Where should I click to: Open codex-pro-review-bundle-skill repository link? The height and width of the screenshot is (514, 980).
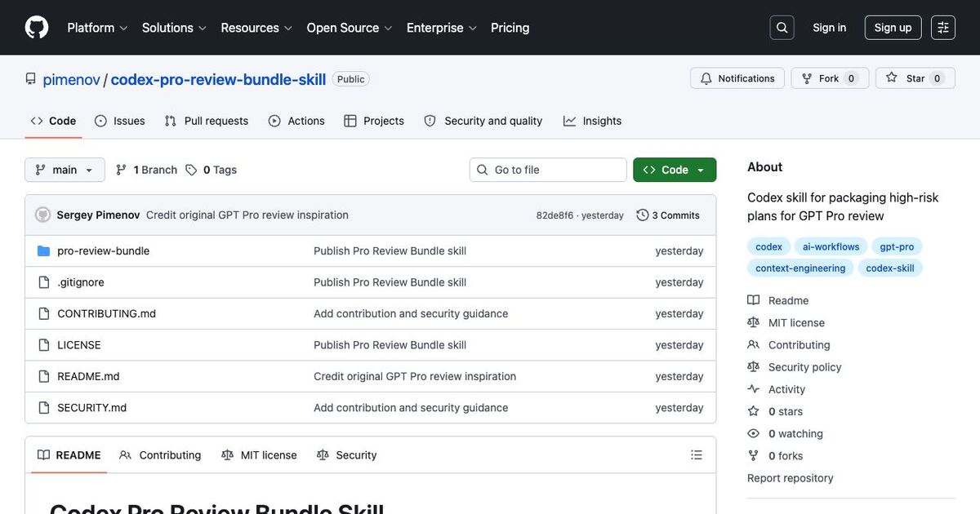[x=218, y=79]
